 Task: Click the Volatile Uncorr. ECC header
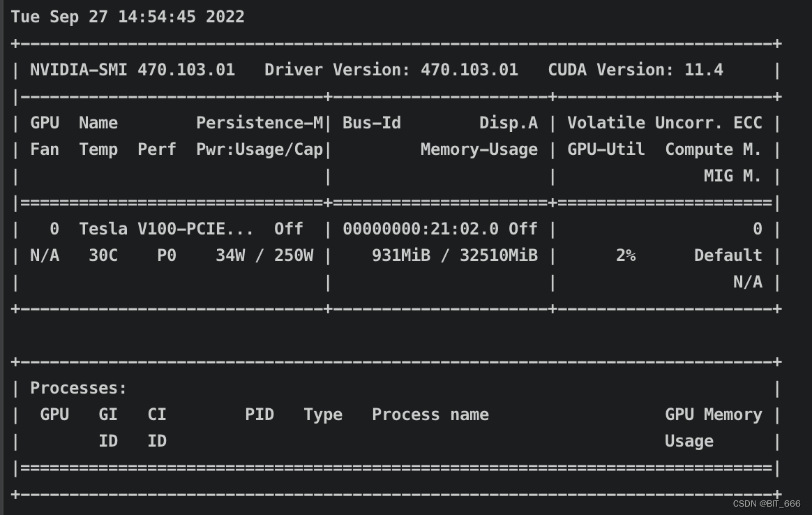664,123
